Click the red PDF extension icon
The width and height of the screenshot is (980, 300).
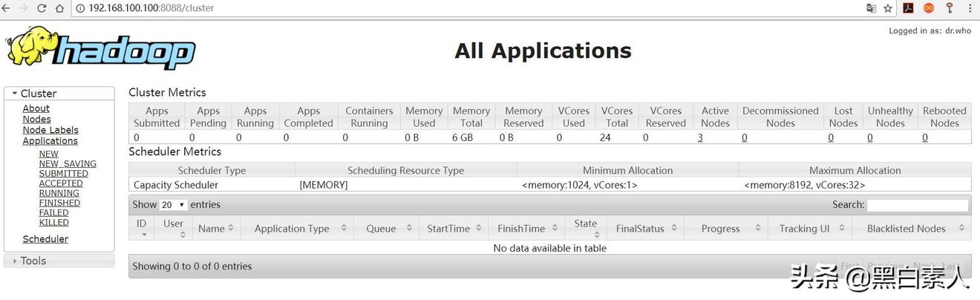pyautogui.click(x=908, y=8)
